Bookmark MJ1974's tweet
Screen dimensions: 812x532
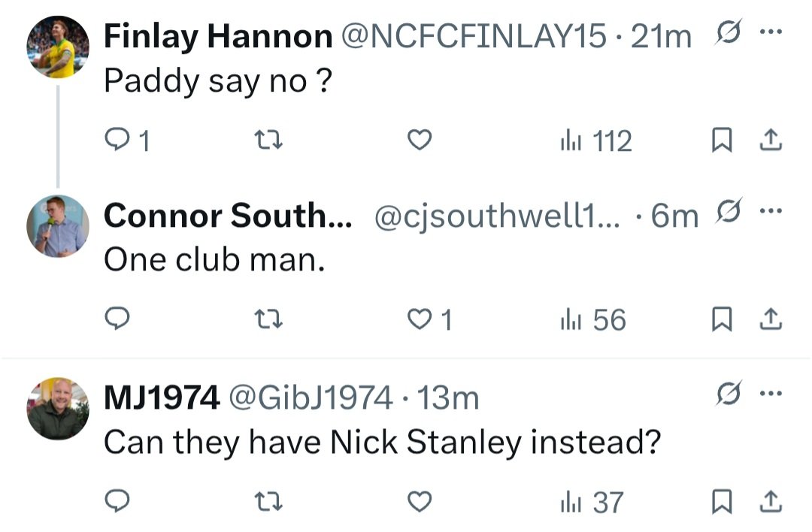click(x=721, y=501)
